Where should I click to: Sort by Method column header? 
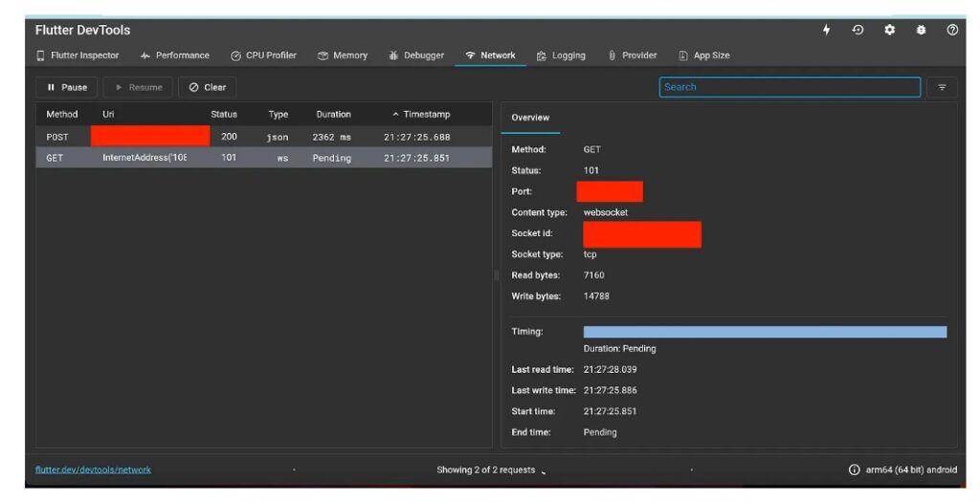(62, 114)
